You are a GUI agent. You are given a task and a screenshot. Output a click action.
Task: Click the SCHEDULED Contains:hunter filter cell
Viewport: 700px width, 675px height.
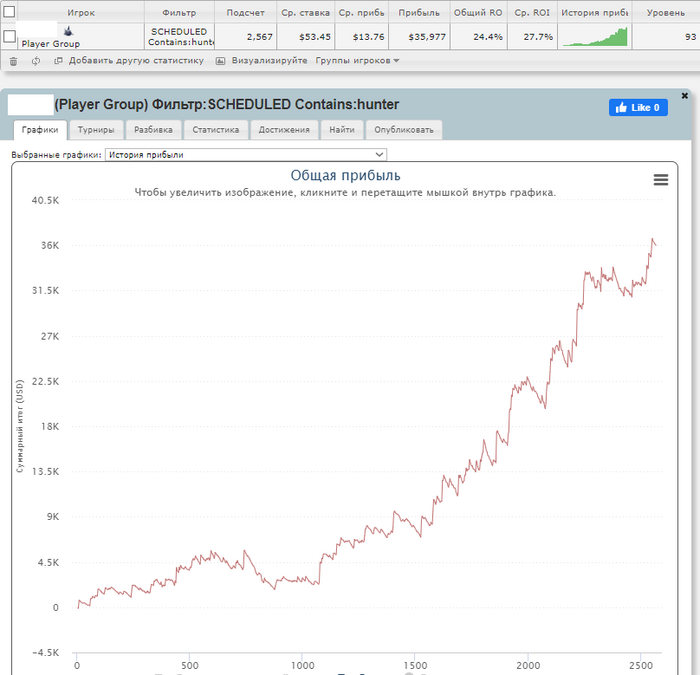(179, 37)
